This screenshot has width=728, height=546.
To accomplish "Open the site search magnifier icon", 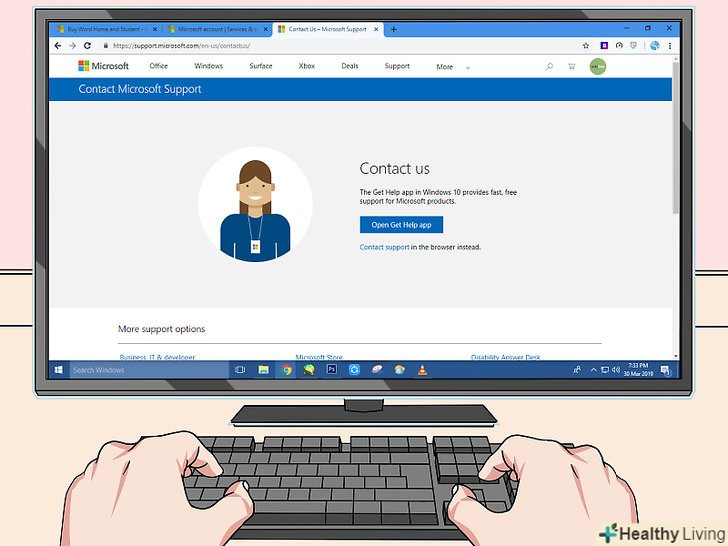I will pyautogui.click(x=549, y=66).
